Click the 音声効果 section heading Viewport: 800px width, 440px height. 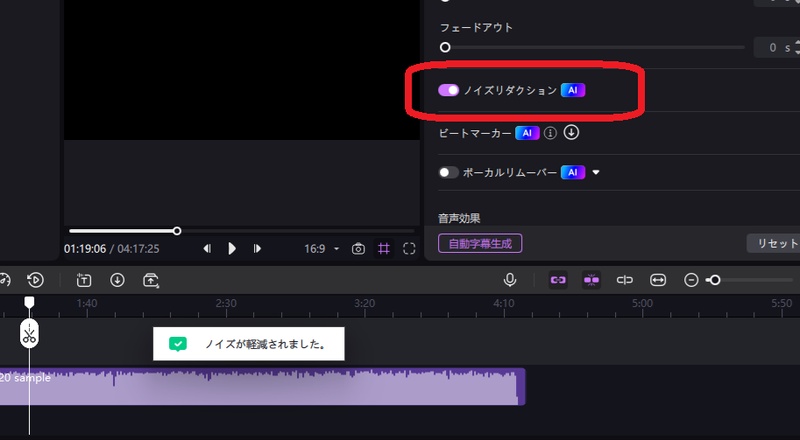coord(459,218)
